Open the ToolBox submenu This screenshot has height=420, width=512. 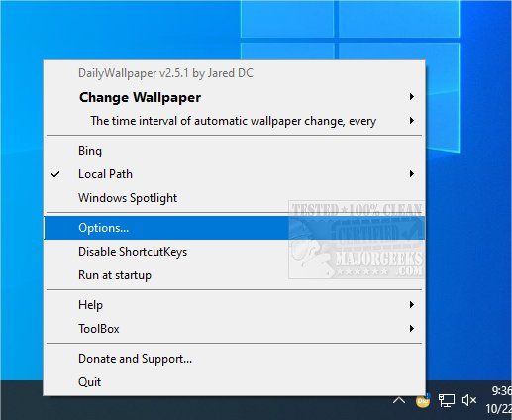coord(234,329)
